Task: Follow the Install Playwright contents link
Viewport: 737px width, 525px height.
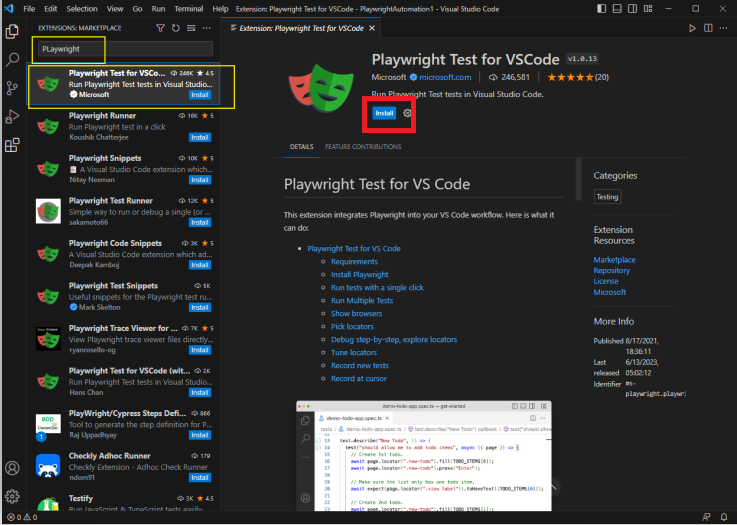Action: point(360,274)
